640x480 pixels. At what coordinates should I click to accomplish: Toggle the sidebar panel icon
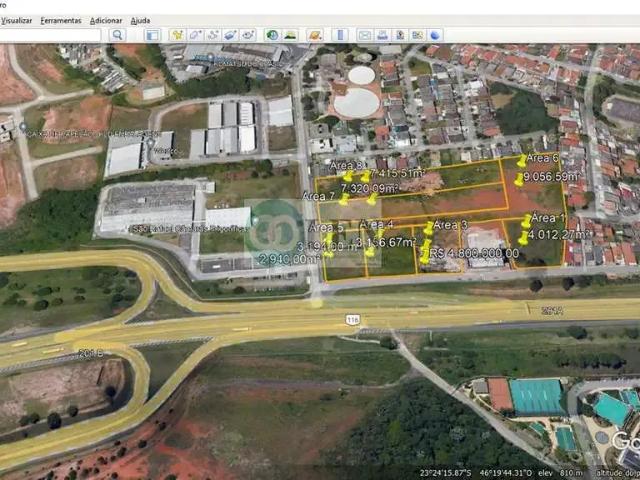click(x=152, y=35)
